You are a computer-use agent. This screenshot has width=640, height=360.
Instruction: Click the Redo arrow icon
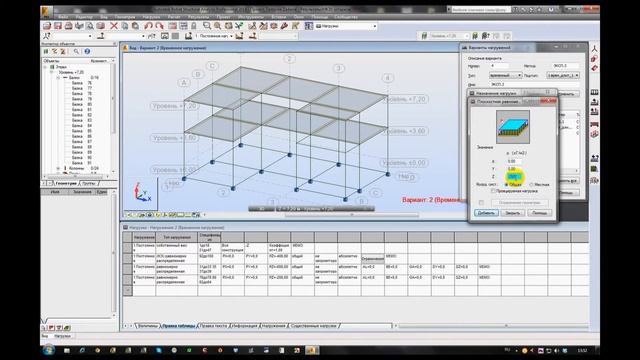tap(159, 26)
